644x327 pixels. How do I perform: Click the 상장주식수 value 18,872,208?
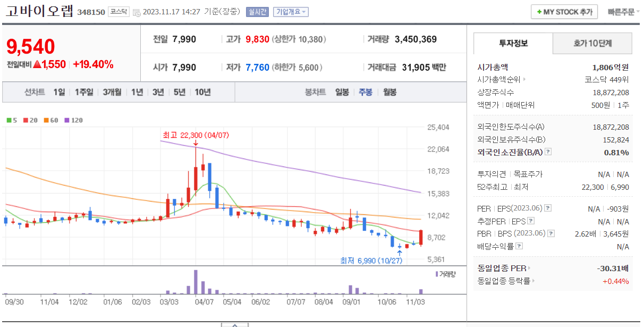point(611,93)
